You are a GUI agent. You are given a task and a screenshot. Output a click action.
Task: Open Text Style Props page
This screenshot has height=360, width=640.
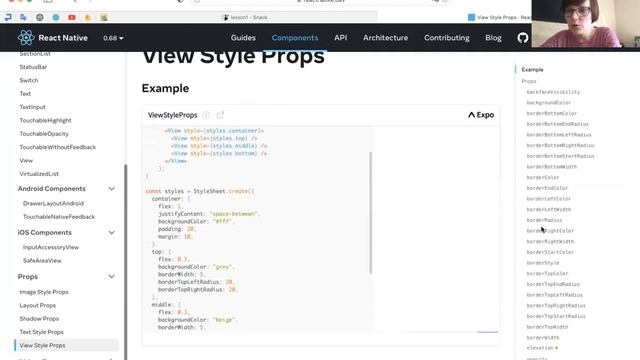pos(41,332)
